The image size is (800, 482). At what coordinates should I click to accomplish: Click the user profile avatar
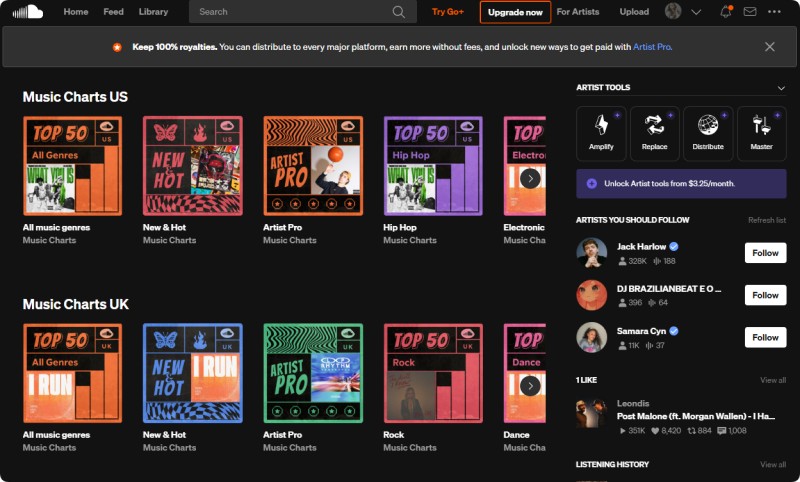[673, 11]
